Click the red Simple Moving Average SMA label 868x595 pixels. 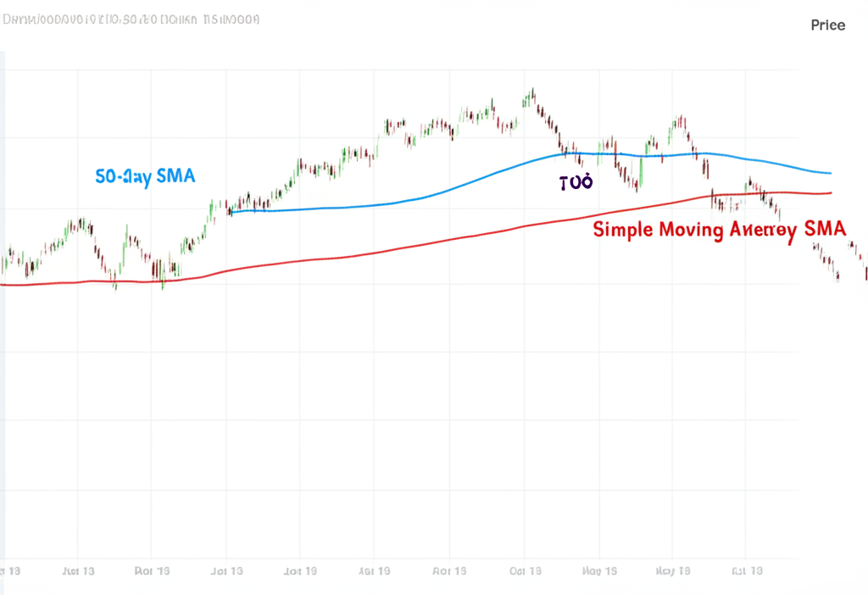tap(720, 229)
